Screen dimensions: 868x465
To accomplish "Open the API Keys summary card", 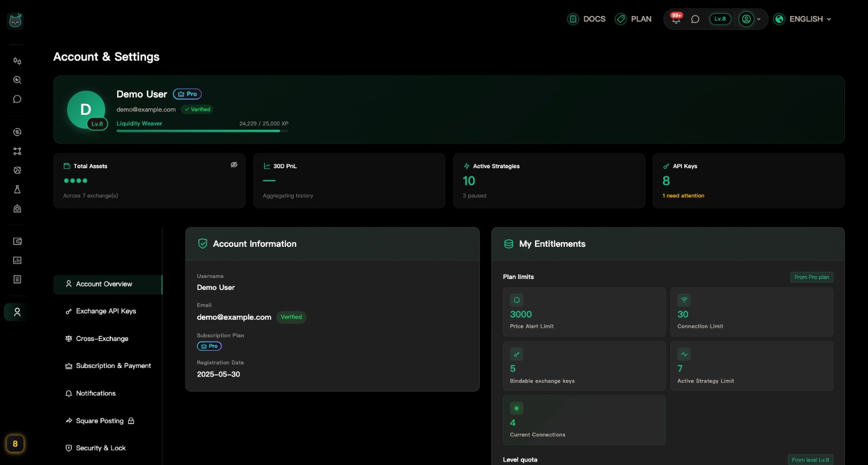I will click(749, 180).
